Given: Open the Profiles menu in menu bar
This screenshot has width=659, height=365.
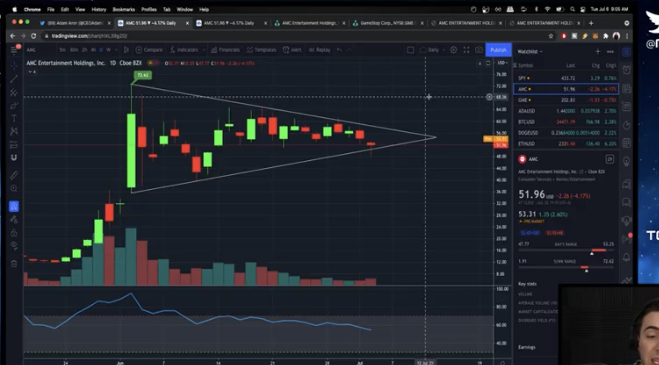Looking at the screenshot, I should [149, 9].
